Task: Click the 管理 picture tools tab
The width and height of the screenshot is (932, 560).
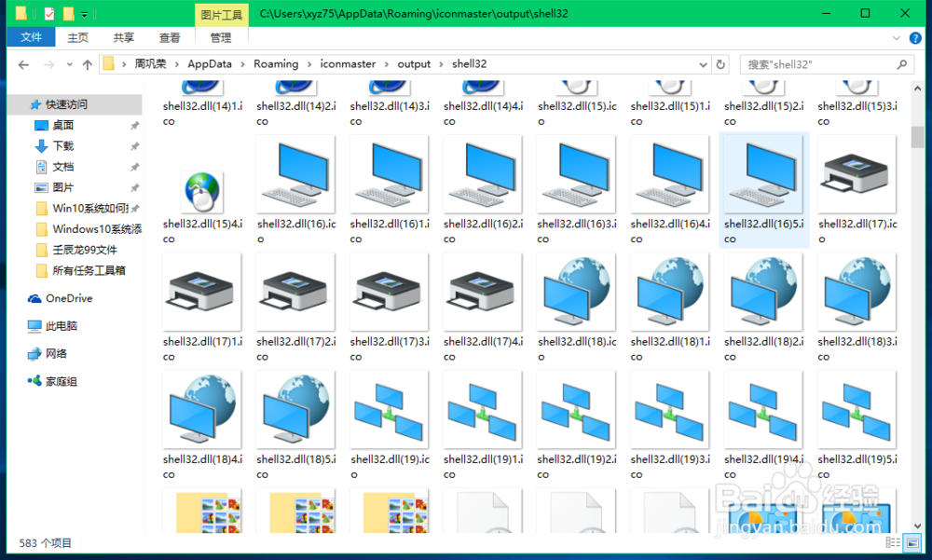Action: (x=221, y=38)
